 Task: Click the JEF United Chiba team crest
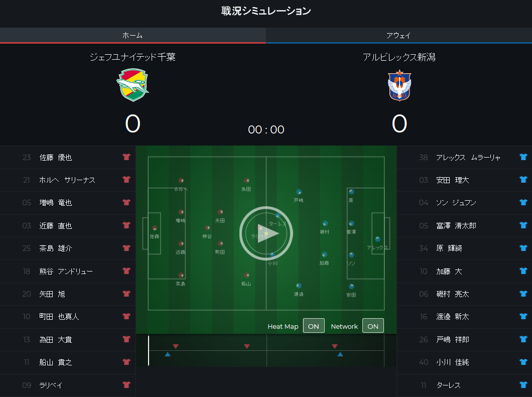[132, 85]
